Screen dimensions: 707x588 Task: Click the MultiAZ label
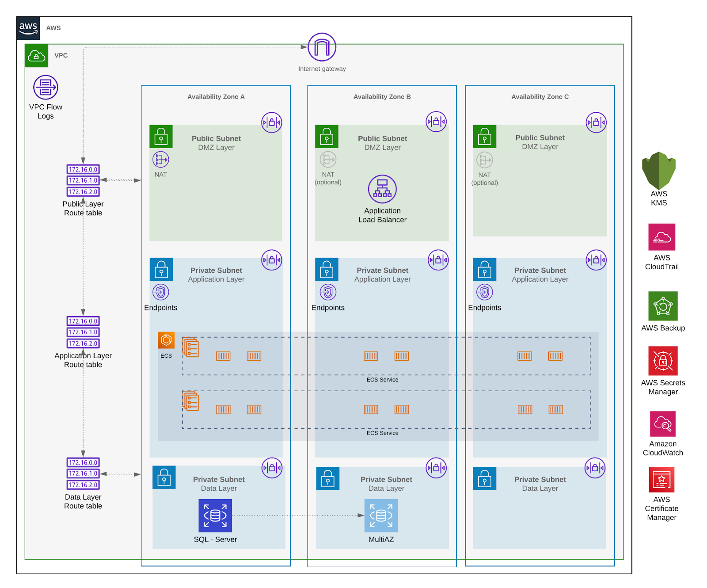point(381,539)
